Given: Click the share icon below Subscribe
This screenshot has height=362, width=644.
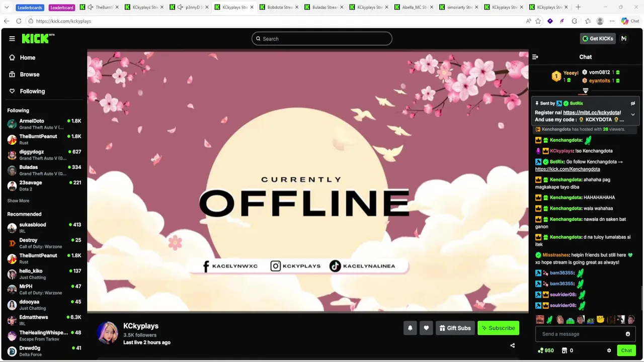Looking at the screenshot, I should (513, 345).
